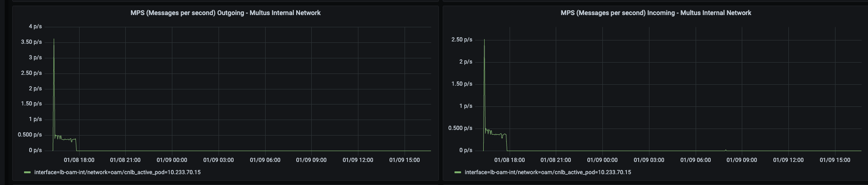Click the 0 p/s axis label in Outgoing panel
The width and height of the screenshot is (868, 185).
pyautogui.click(x=35, y=150)
